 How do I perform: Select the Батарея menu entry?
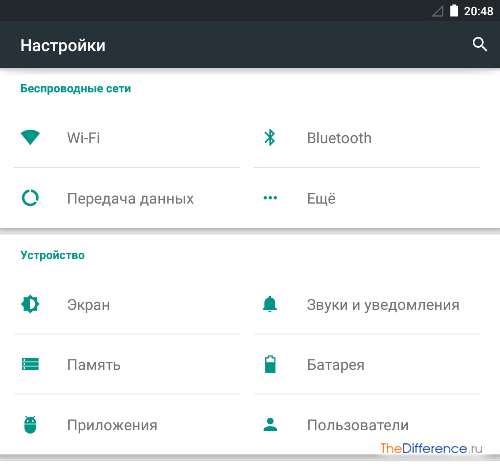tap(367, 364)
